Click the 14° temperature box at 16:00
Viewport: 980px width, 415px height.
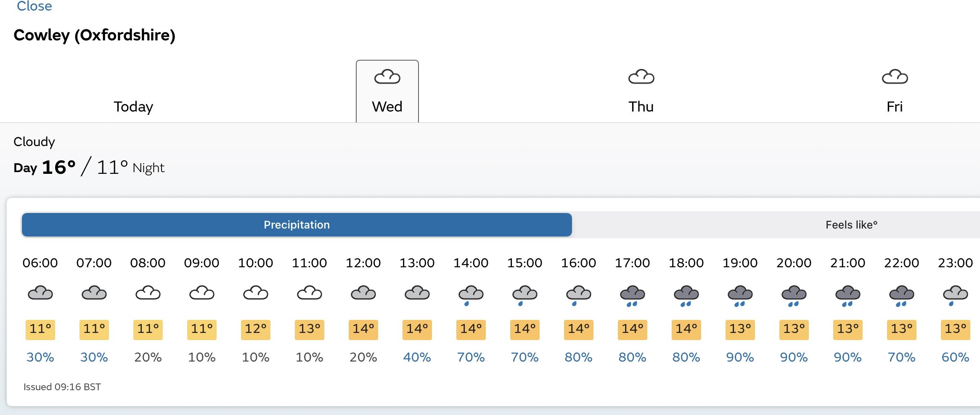[579, 330]
